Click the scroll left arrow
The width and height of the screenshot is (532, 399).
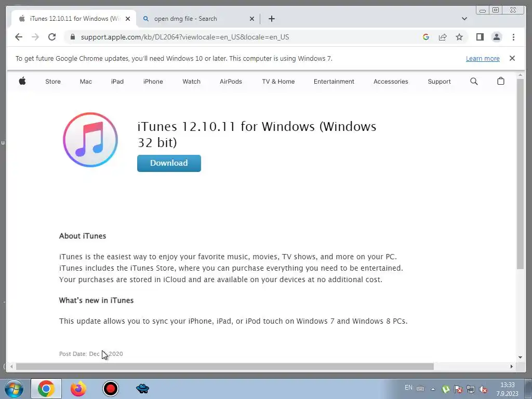11,366
